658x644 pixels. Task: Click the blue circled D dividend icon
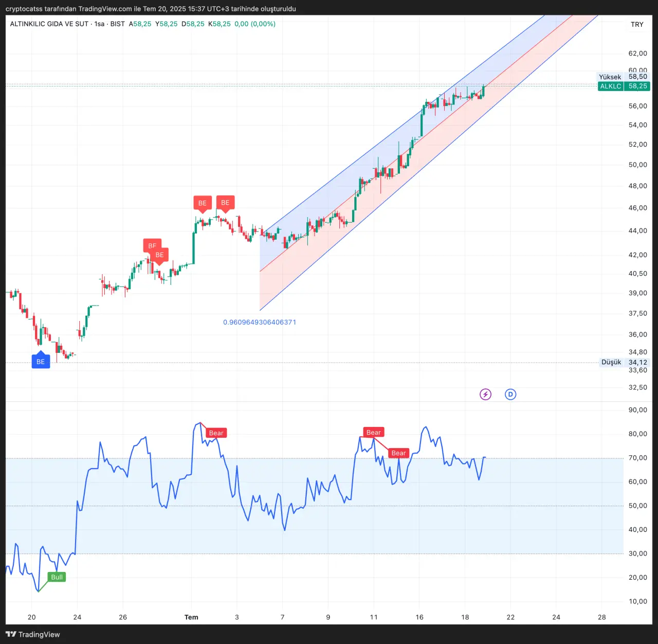pyautogui.click(x=510, y=395)
